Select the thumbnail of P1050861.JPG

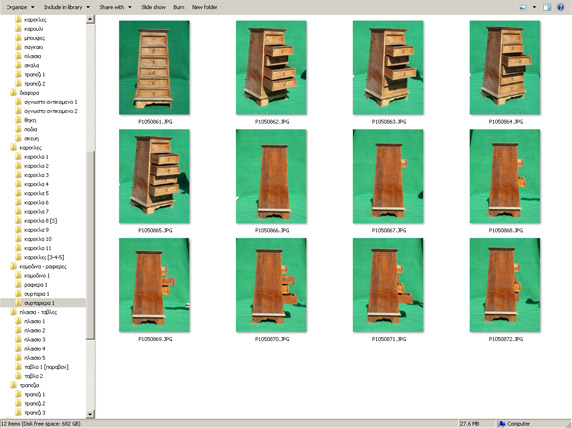tap(154, 68)
